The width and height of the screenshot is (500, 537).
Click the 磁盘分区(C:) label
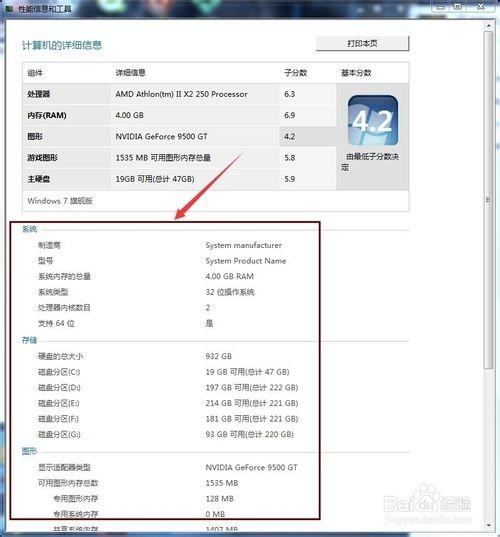coord(59,372)
